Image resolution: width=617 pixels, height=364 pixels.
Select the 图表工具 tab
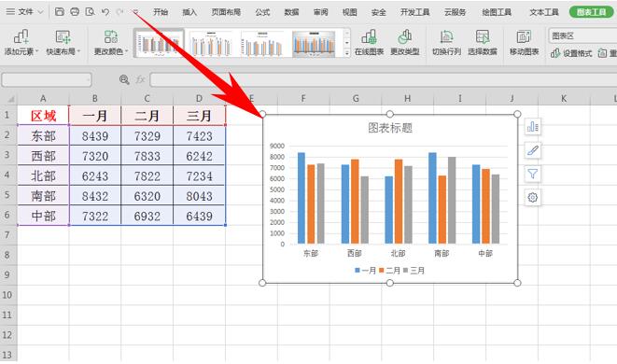(x=592, y=12)
